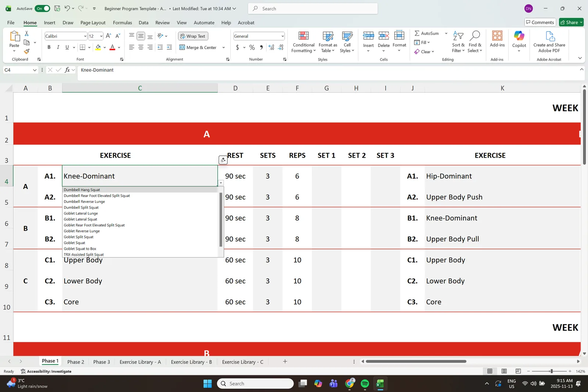Toggle Center horizontal alignment
The width and height of the screenshot is (588, 392).
141,47
